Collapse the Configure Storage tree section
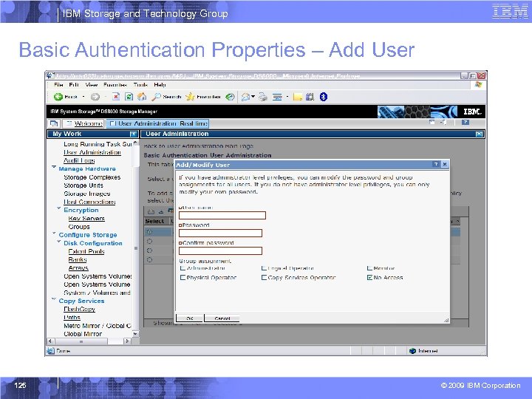The height and width of the screenshot is (399, 532). 54,233
